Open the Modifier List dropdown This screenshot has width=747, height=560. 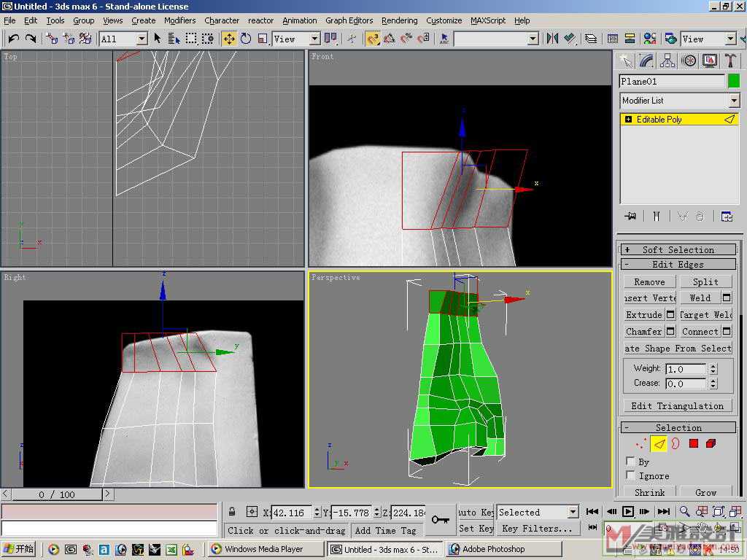[x=734, y=101]
